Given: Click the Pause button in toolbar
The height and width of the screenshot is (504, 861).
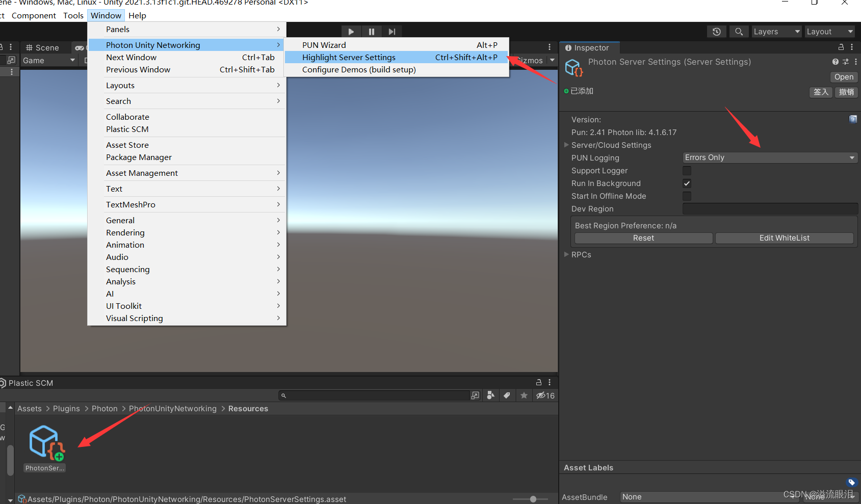Looking at the screenshot, I should pyautogui.click(x=372, y=32).
